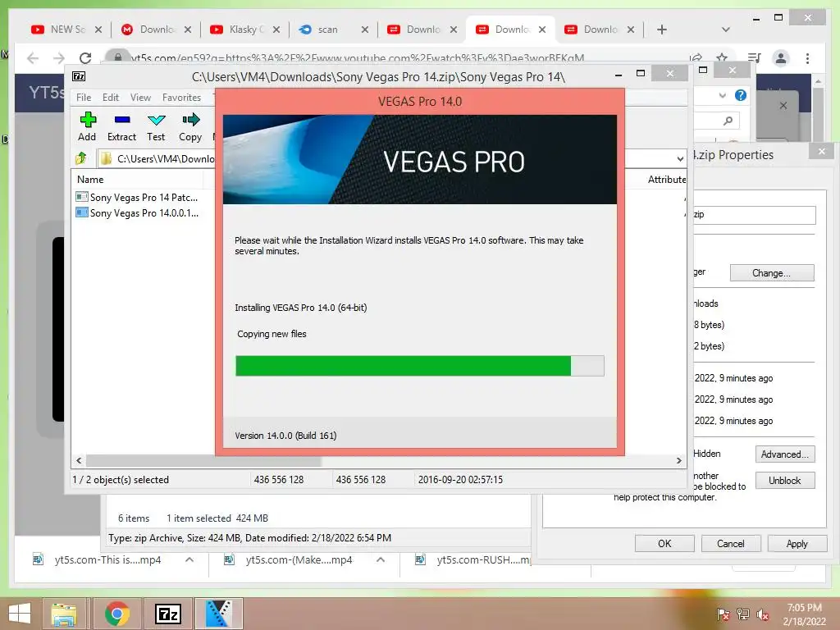Sort by the Attributes column header
Image resolution: width=840 pixels, height=630 pixels.
tap(666, 180)
